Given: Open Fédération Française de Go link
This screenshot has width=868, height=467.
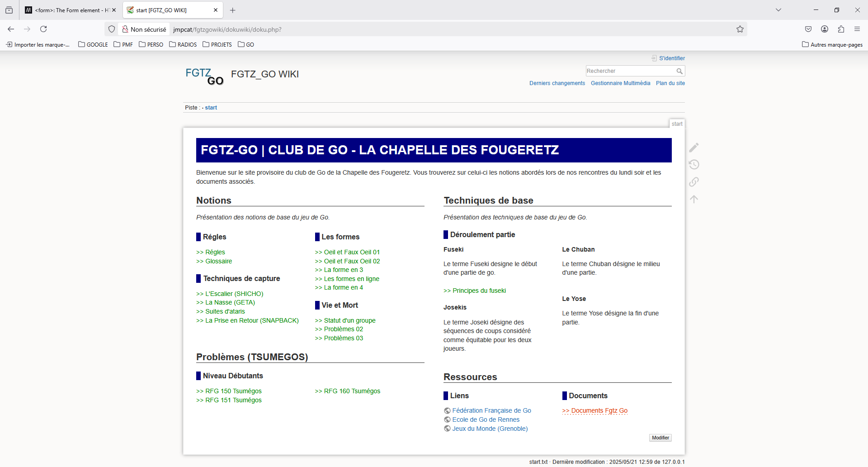Looking at the screenshot, I should click(491, 410).
